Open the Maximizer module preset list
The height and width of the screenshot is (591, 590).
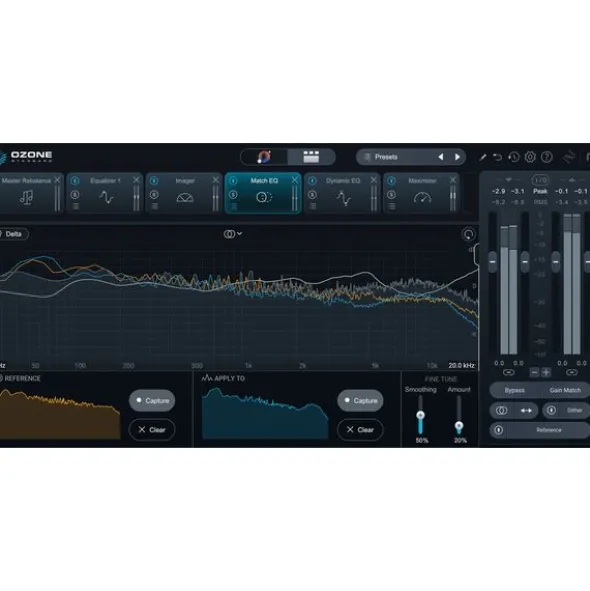pyautogui.click(x=392, y=206)
